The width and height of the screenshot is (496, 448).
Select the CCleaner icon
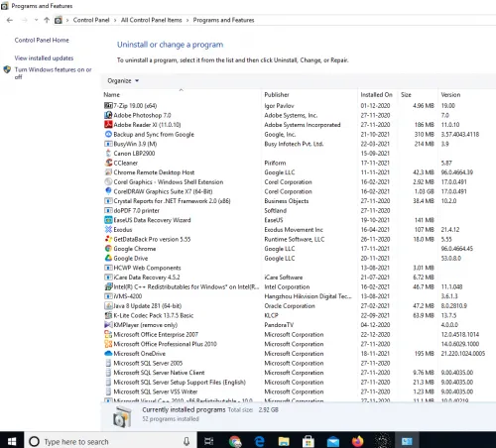click(108, 163)
